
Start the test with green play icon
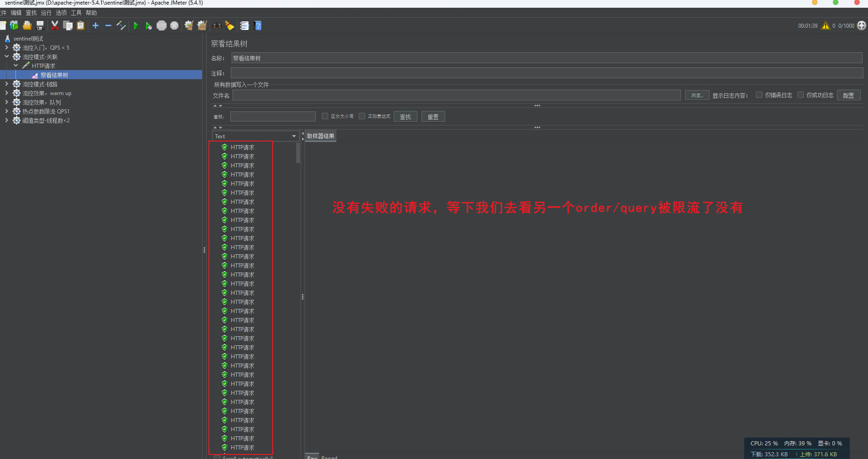(136, 25)
